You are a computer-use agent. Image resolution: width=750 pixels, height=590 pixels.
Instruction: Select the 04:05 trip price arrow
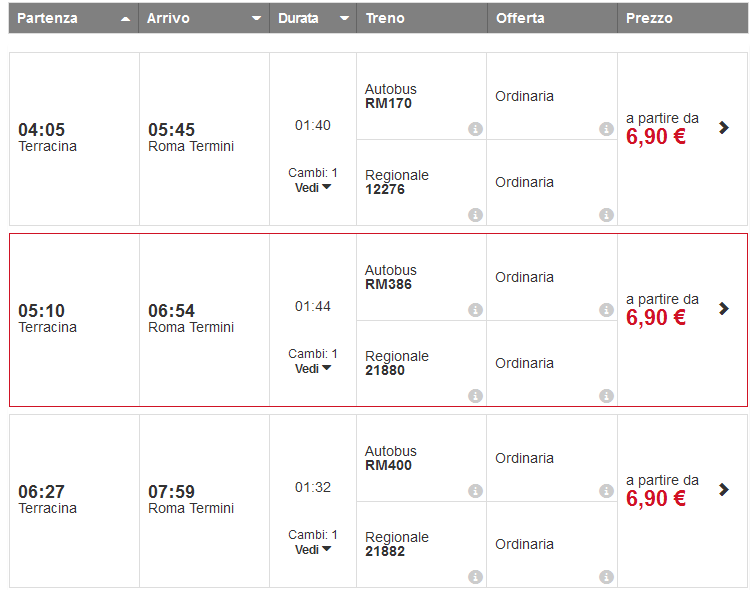point(724,127)
